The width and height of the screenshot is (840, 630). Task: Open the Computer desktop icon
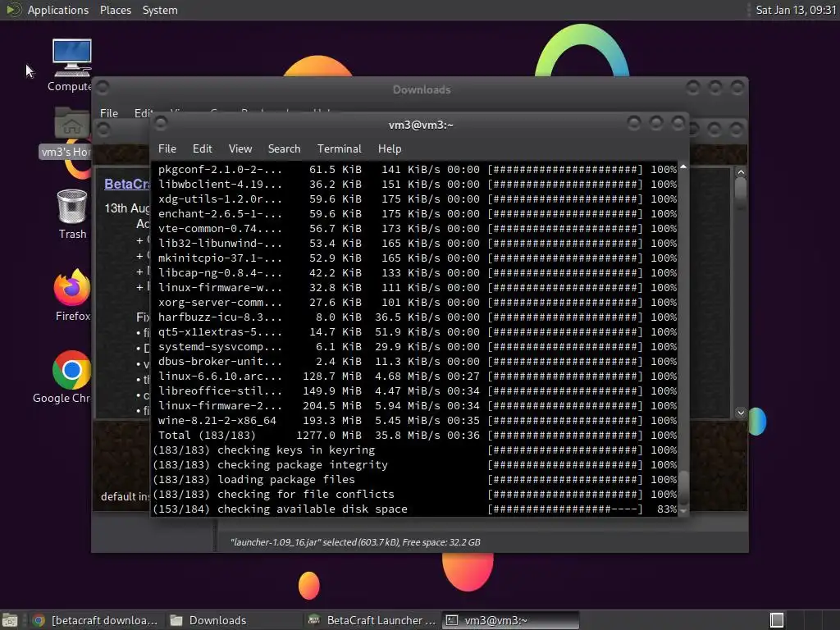coord(71,66)
